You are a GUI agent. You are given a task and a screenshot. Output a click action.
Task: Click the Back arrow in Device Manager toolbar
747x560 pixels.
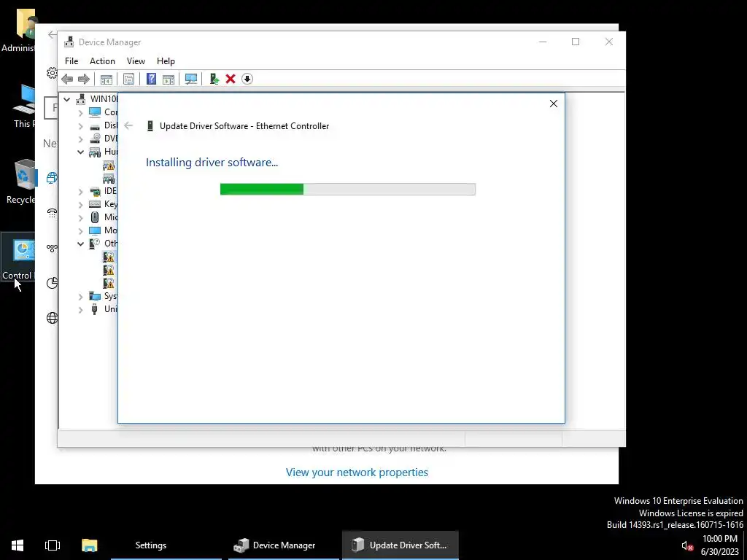(67, 79)
